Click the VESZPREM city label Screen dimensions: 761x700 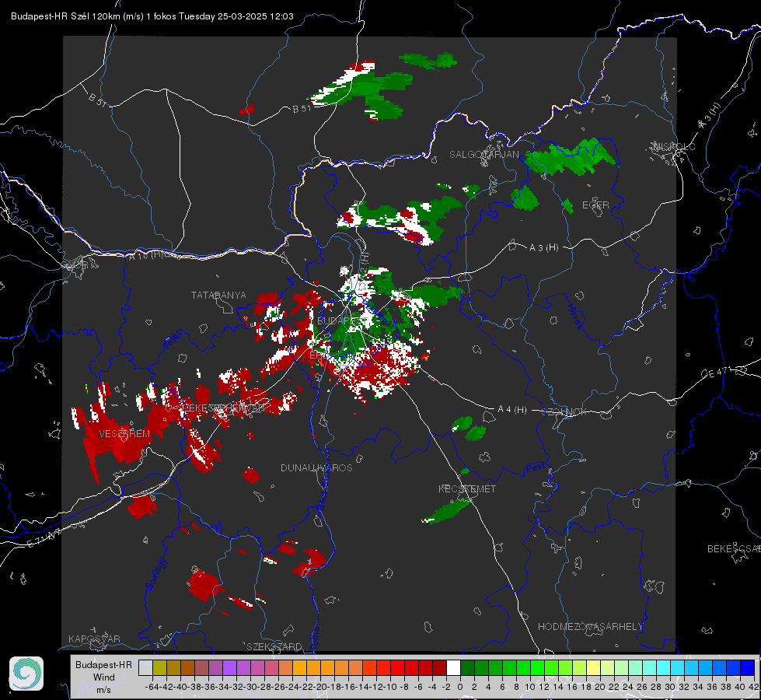tap(124, 433)
